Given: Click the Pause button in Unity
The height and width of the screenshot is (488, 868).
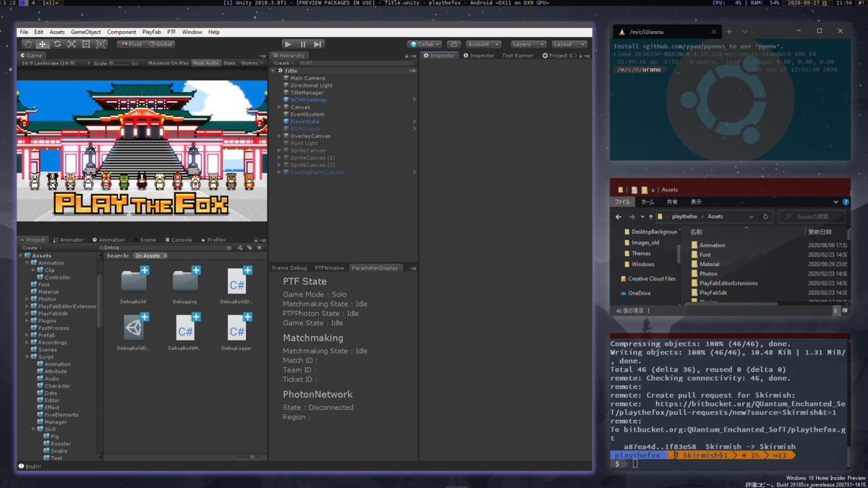Looking at the screenshot, I should 303,44.
